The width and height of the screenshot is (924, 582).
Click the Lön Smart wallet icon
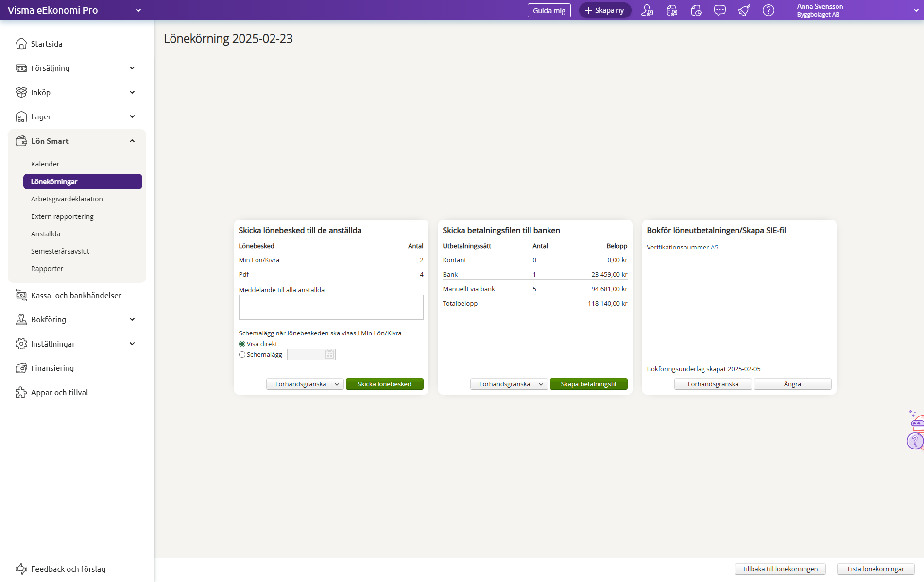tap(21, 141)
